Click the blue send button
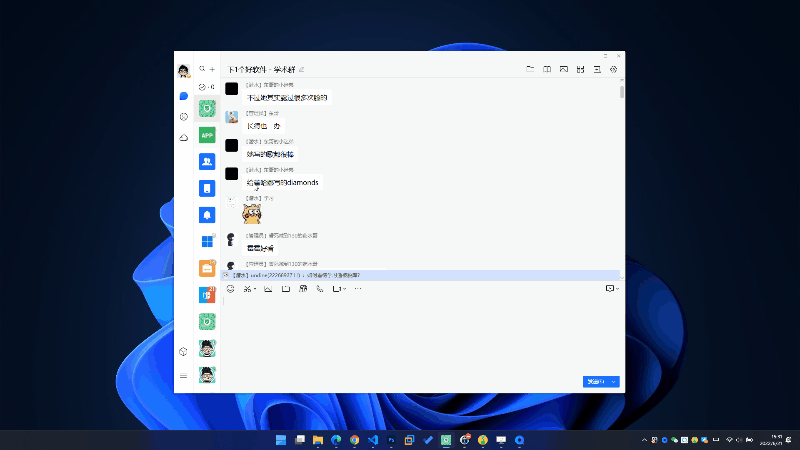The image size is (800, 450). (595, 381)
